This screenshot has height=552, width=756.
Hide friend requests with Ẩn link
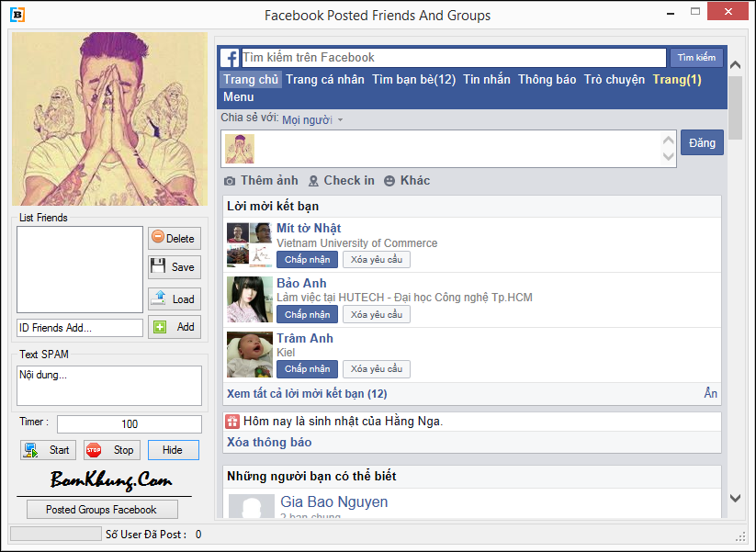pos(710,393)
